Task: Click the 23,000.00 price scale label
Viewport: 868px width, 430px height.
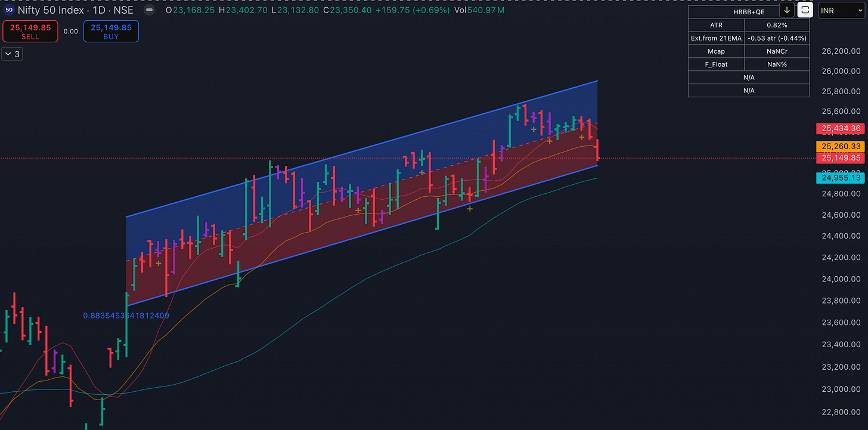Action: pos(841,389)
